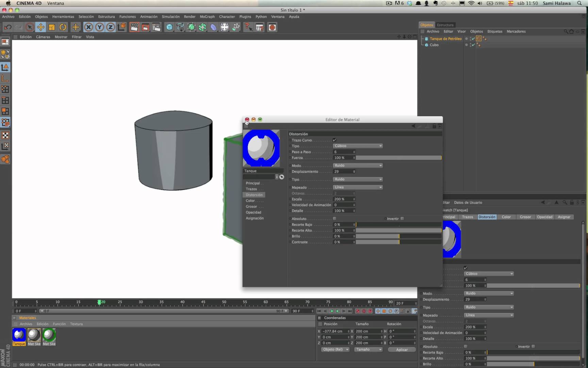Render the active view with the clapperboard icon
588x368 pixels.
(x=134, y=27)
